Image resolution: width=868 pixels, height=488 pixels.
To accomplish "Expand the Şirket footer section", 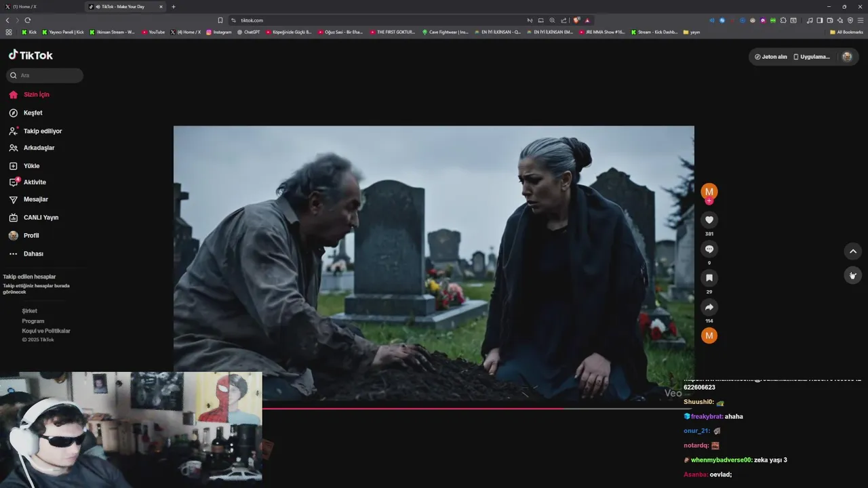I will coord(29,311).
